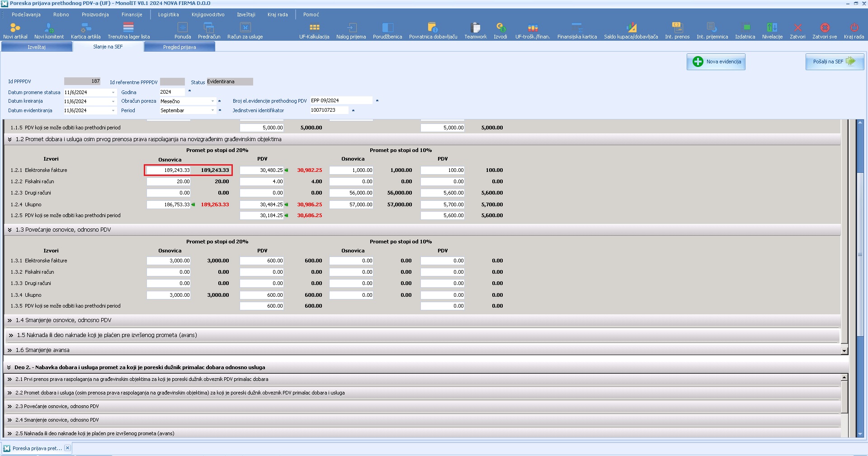Open the Robno menu
Viewport: 868px width, 456px height.
[61, 14]
